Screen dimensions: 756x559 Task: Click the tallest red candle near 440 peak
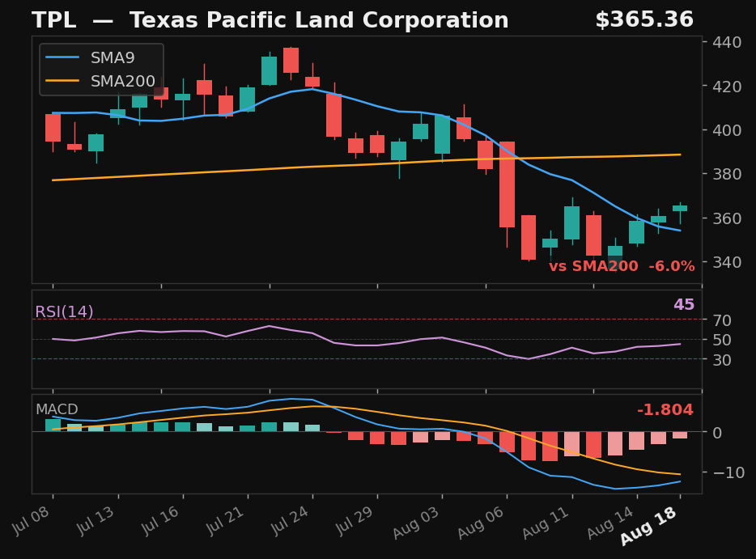pos(291,60)
